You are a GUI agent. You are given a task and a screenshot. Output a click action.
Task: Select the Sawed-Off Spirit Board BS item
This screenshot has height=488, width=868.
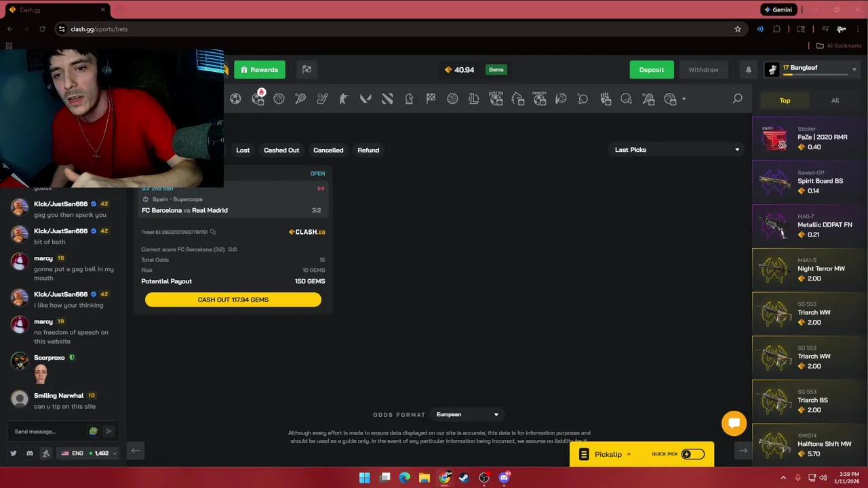pos(810,182)
